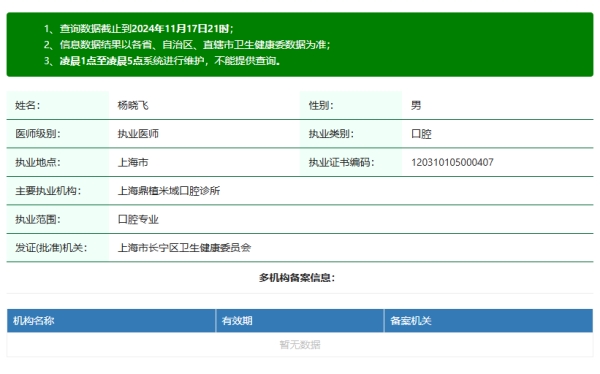Image resolution: width=600 pixels, height=374 pixels.
Task: Select the 口腔专业 scope value
Action: (x=138, y=219)
